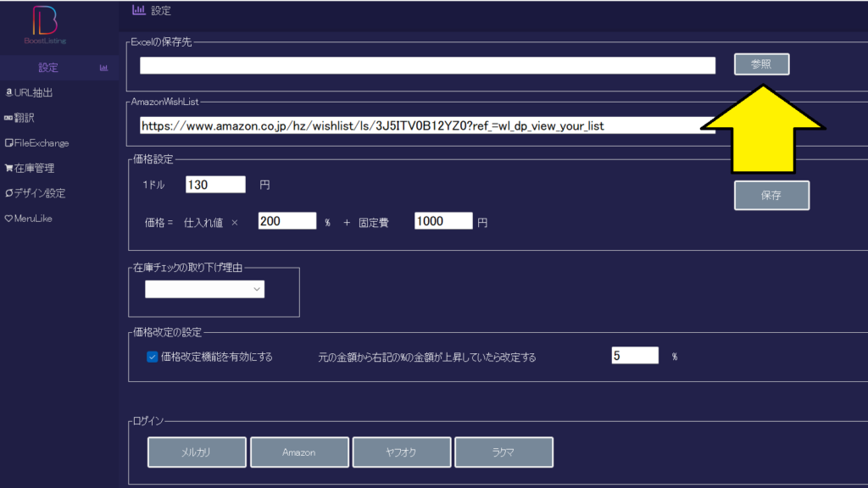This screenshot has height=488, width=868.
Task: Click the Amazon icon next to URL抽出
Action: click(x=8, y=92)
